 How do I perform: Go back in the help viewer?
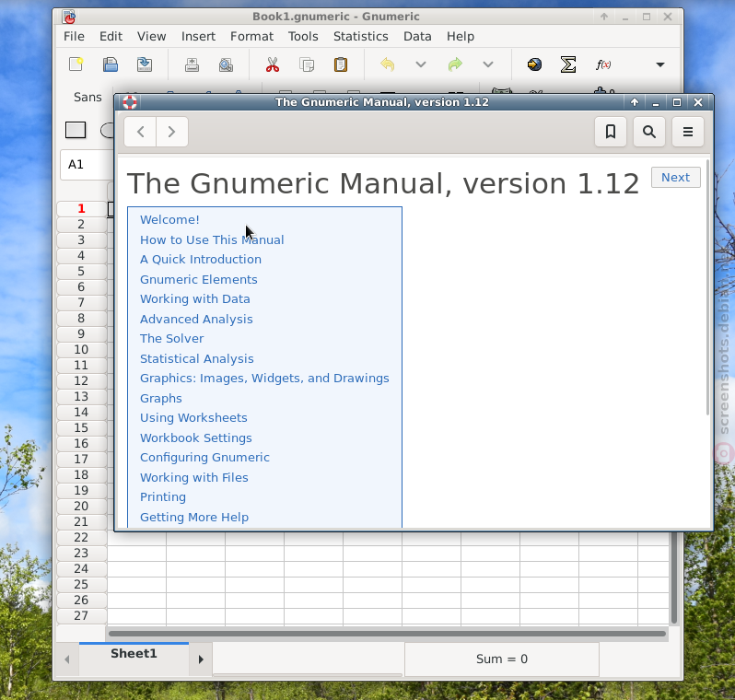pos(140,132)
